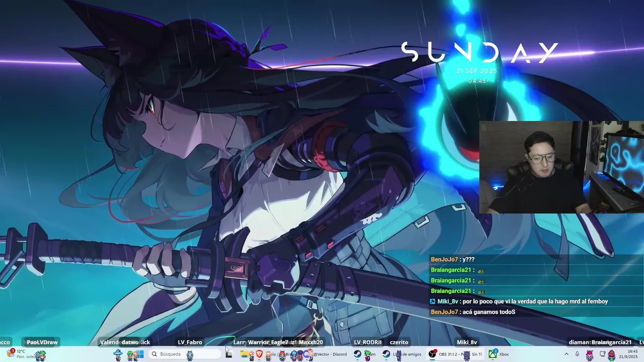Open File Explorer from the taskbar
644x362 pixels.
pyautogui.click(x=244, y=354)
